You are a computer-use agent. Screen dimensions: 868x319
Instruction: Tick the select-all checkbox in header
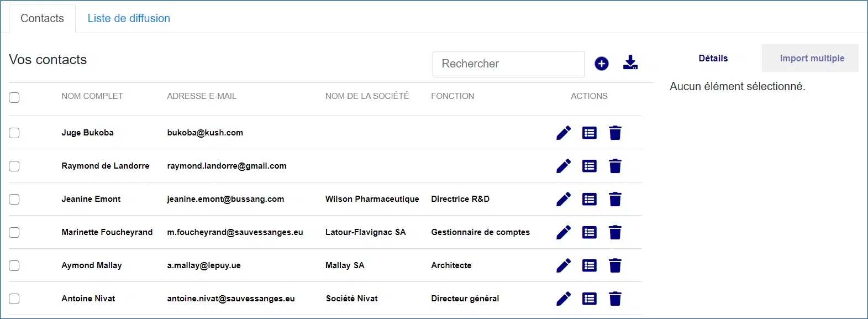tap(14, 97)
